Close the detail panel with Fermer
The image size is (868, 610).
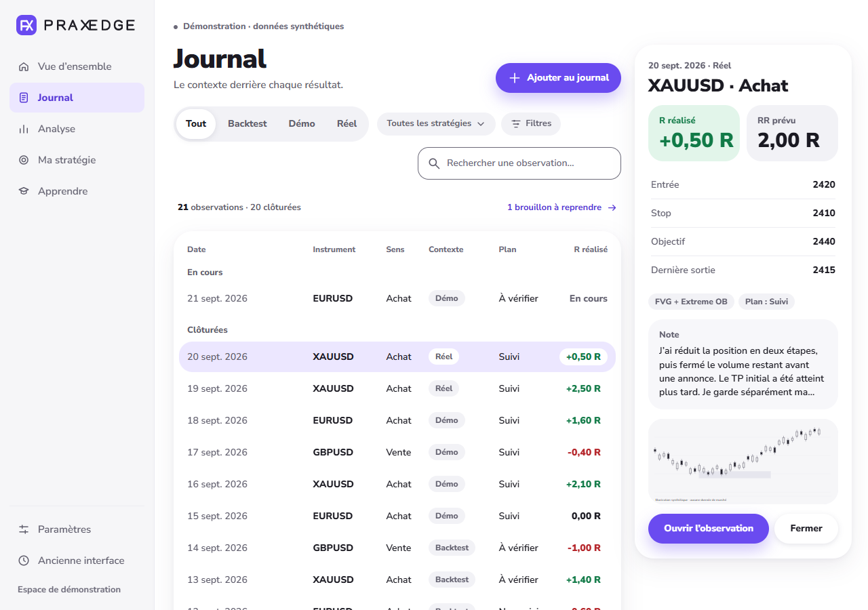click(806, 529)
